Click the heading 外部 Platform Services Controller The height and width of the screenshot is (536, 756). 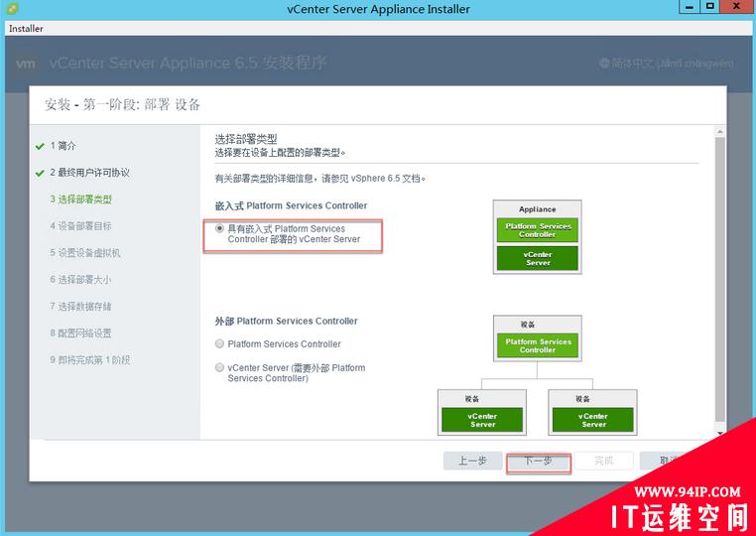pos(287,321)
